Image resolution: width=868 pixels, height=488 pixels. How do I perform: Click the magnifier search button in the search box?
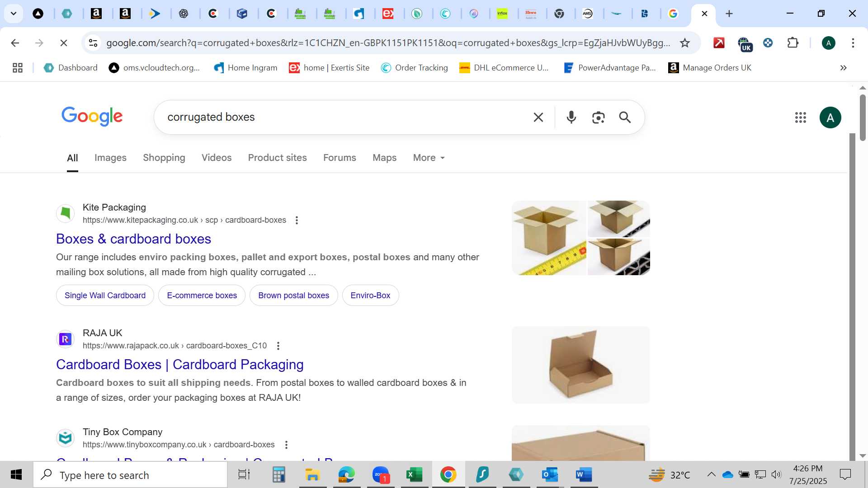(x=625, y=117)
